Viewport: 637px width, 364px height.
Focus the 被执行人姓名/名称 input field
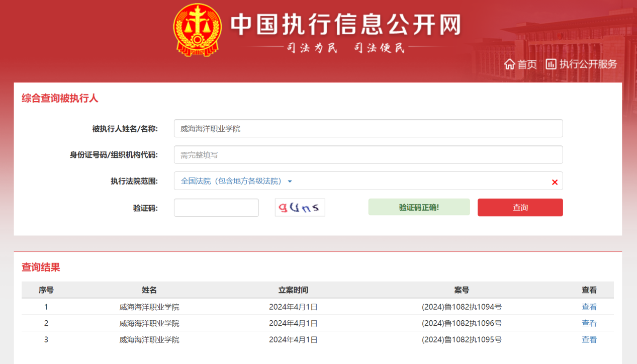tap(368, 128)
